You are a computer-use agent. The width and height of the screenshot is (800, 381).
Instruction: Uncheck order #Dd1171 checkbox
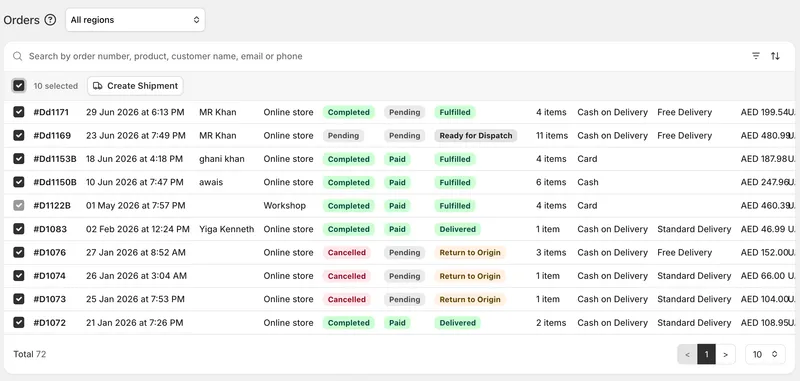[19, 112]
